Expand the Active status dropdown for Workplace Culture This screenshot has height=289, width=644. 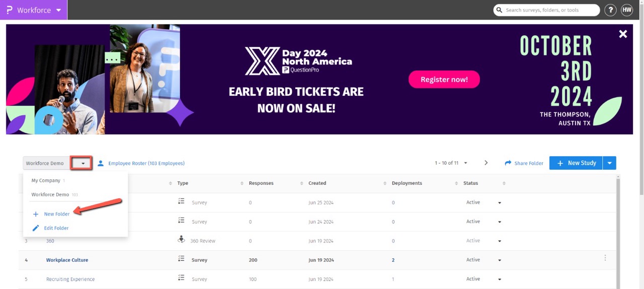pos(500,260)
